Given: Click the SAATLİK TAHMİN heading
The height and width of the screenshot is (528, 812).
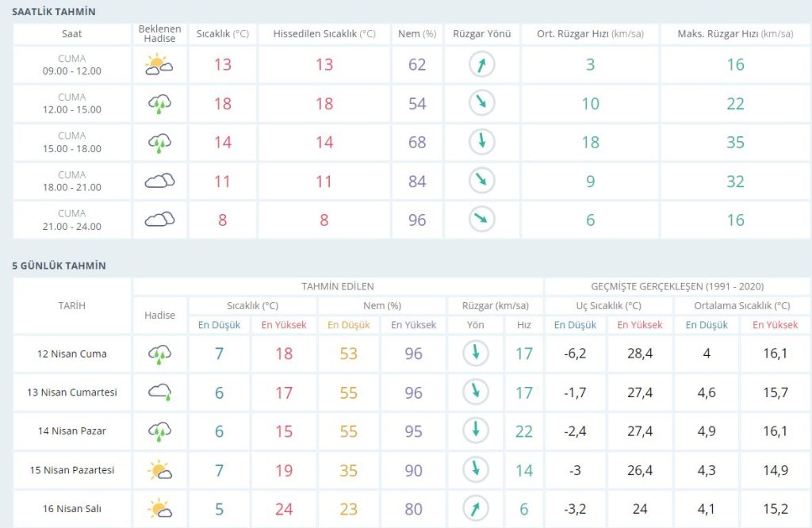Looking at the screenshot, I should tap(54, 12).
